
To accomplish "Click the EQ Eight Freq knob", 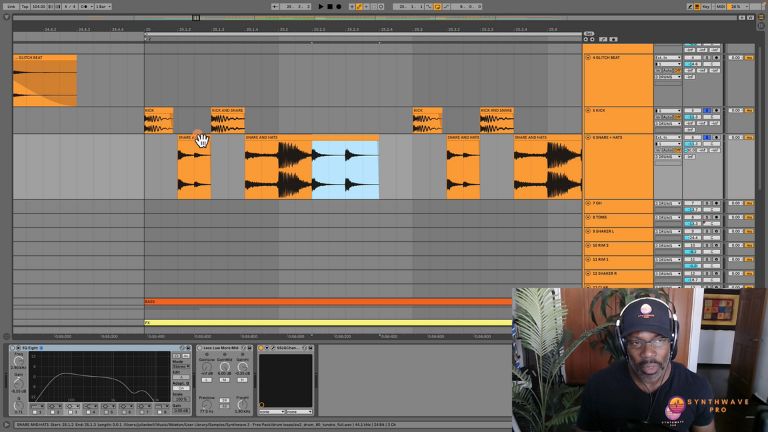I will 19,361.
